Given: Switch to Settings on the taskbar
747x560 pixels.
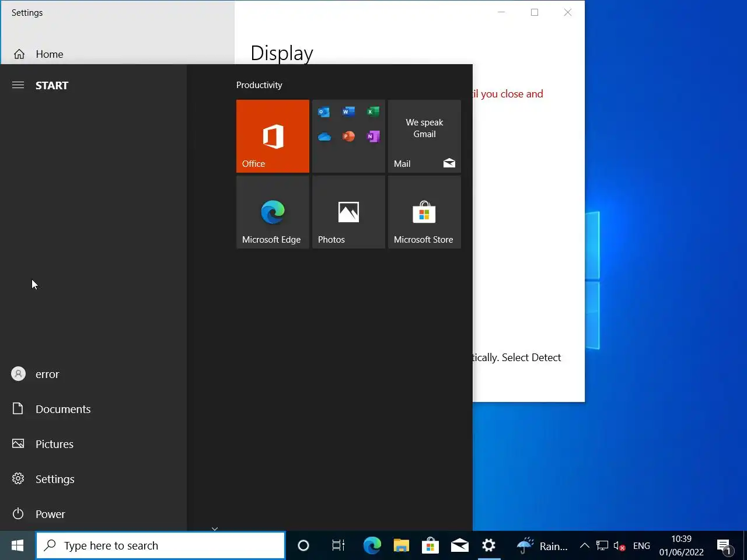Looking at the screenshot, I should [489, 545].
